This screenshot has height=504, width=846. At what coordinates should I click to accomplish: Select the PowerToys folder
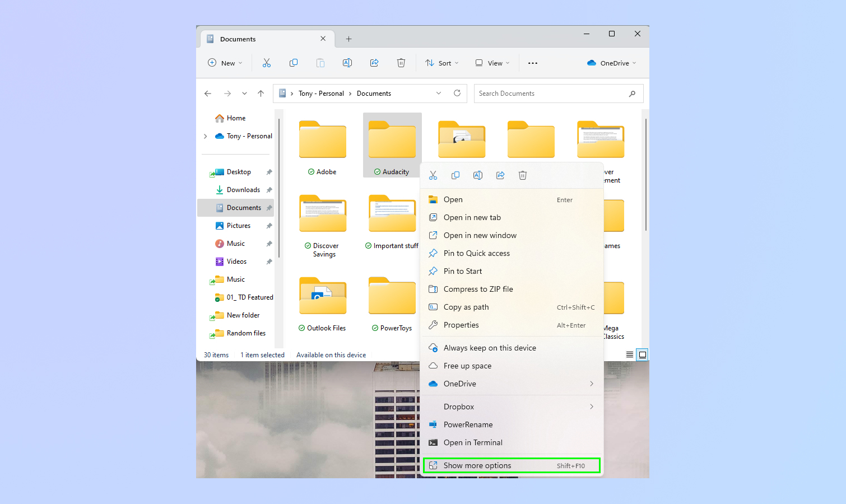click(x=392, y=304)
